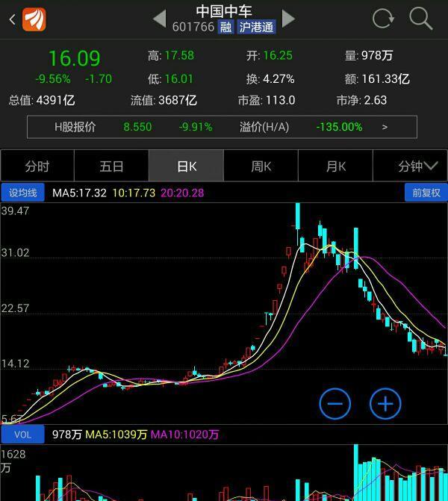The height and width of the screenshot is (501, 448).
Task: Toggle 前复权 price adjustment
Action: [426, 193]
